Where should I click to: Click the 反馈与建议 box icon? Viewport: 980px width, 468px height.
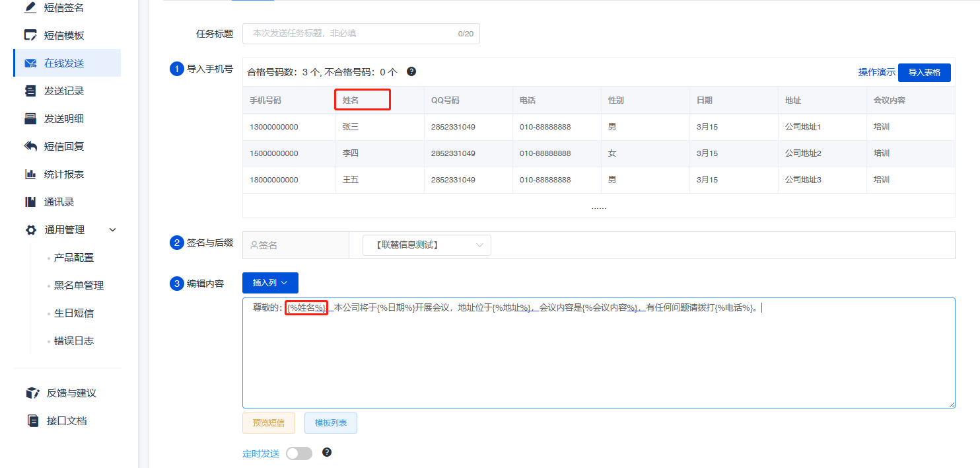click(32, 393)
